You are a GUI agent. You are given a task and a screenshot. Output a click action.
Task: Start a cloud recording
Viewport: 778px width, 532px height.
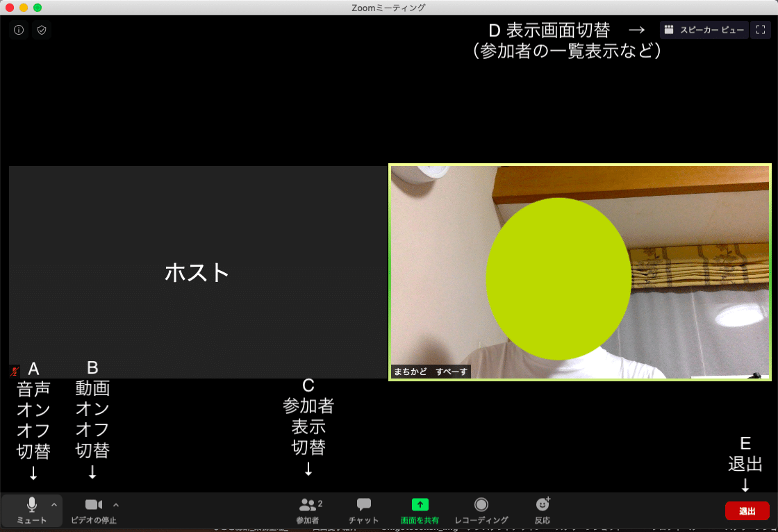(481, 509)
